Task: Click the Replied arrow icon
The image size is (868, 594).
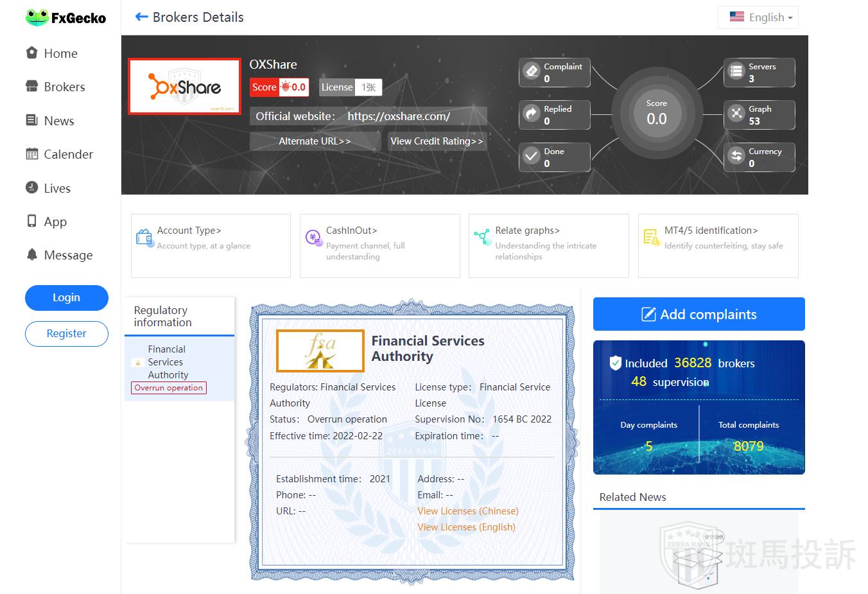Action: pos(532,114)
